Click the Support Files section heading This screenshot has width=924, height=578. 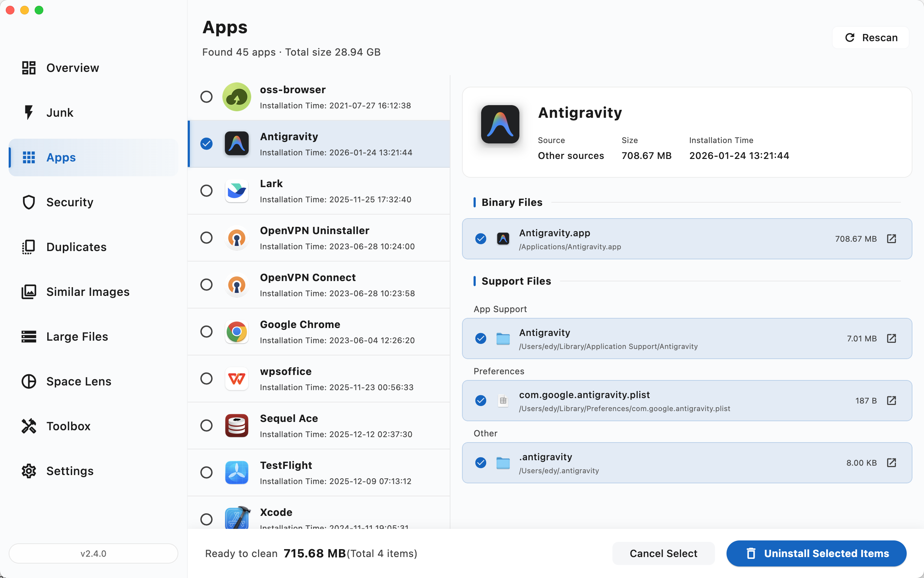pyautogui.click(x=516, y=281)
